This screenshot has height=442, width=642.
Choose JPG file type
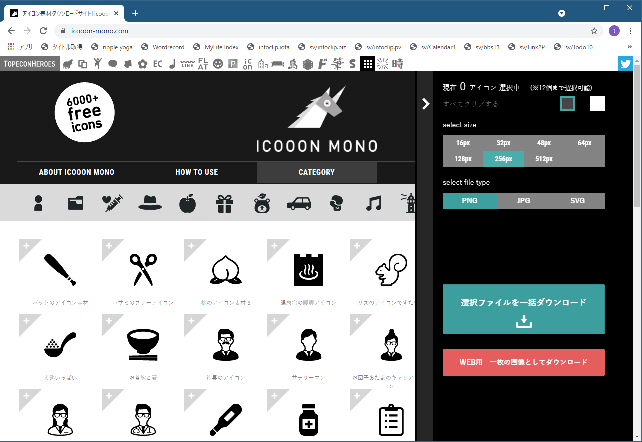click(523, 201)
